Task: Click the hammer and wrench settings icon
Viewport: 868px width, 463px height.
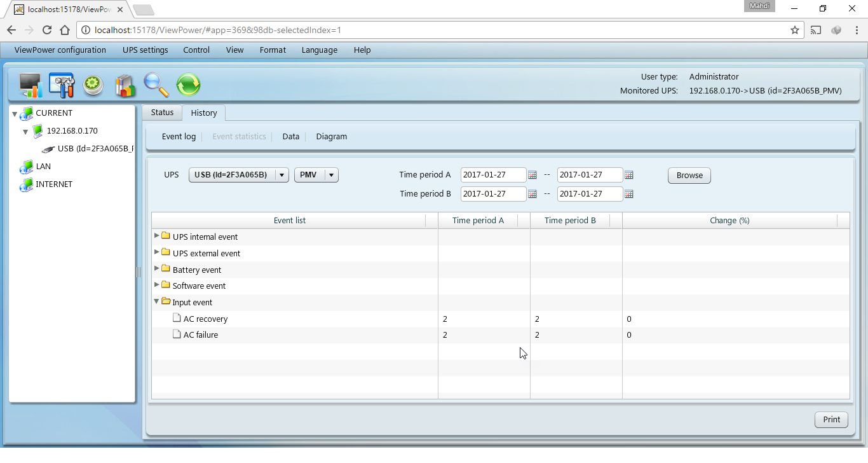Action: (x=62, y=85)
